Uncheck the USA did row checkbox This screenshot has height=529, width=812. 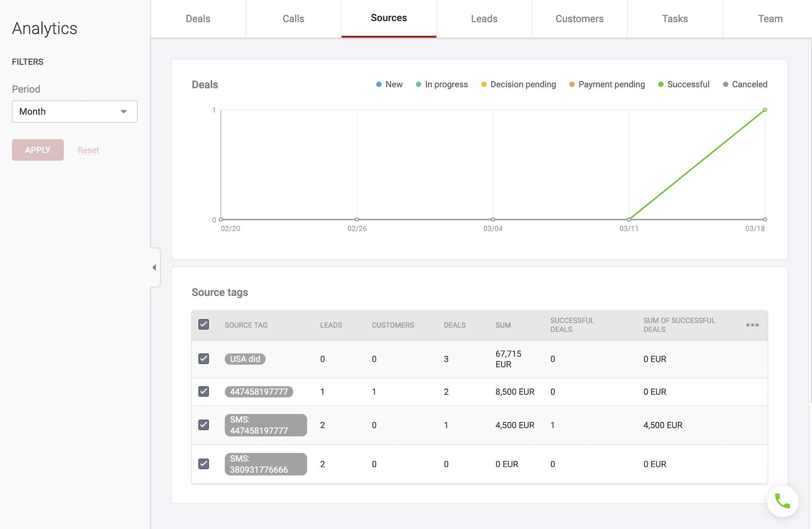pyautogui.click(x=204, y=359)
